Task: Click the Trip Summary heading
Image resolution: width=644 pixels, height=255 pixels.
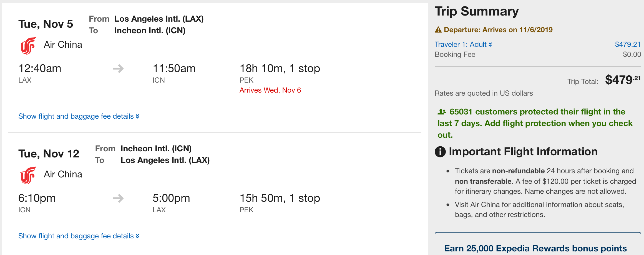Action: click(x=477, y=11)
